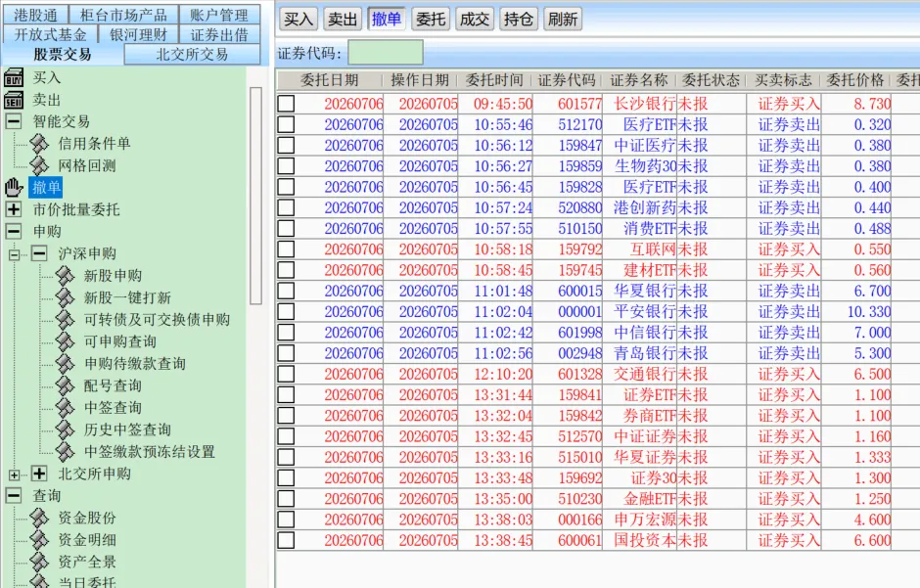Viewport: 920px width, 588px height.
Task: Collapse the 智能交易 tree node
Action: click(14, 121)
